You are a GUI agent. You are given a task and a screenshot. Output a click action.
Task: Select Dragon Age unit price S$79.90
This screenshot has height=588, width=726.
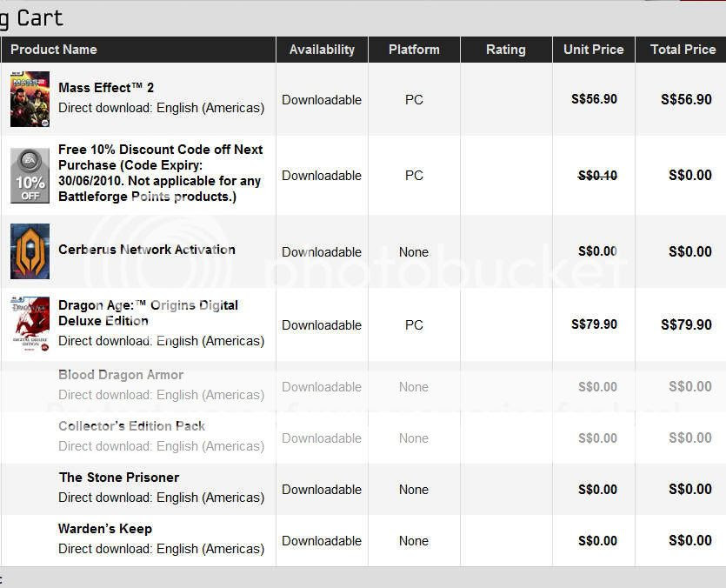[x=594, y=324]
